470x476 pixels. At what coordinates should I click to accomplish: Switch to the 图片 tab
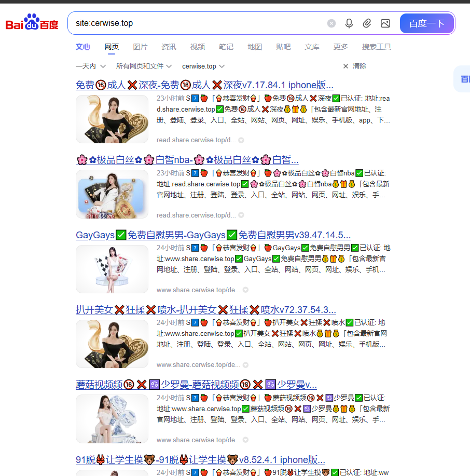tap(140, 47)
